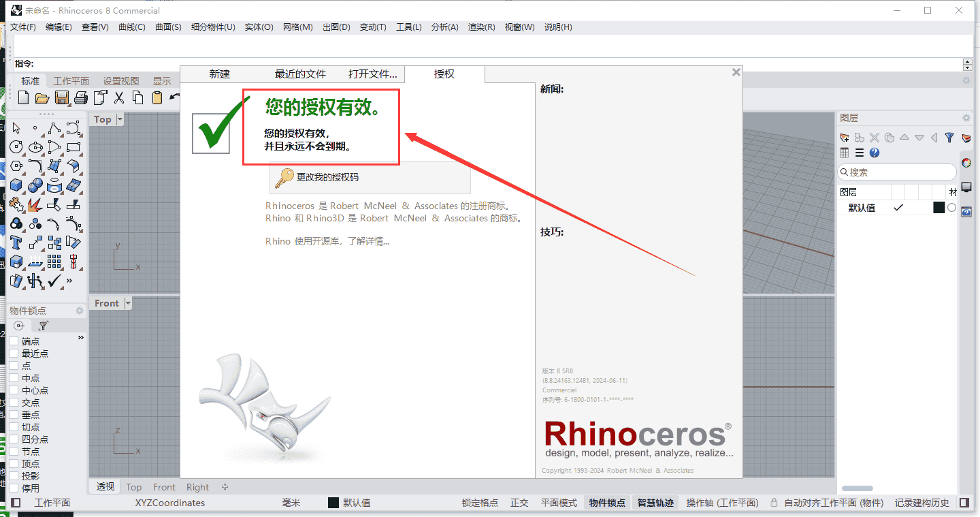The image size is (980, 517).
Task: Check the 中点 snap option
Action: [14, 378]
